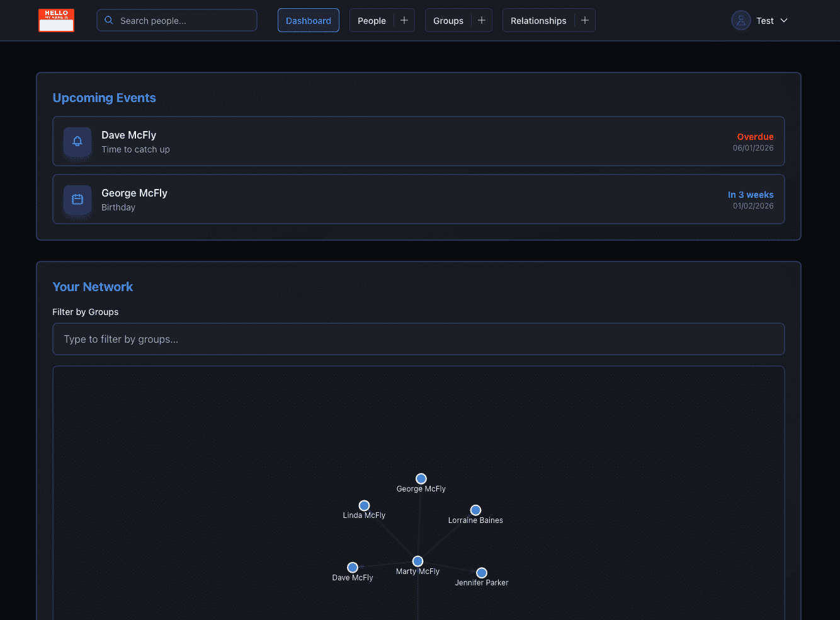
Task: Click the plus icon next to Groups
Action: tap(482, 20)
